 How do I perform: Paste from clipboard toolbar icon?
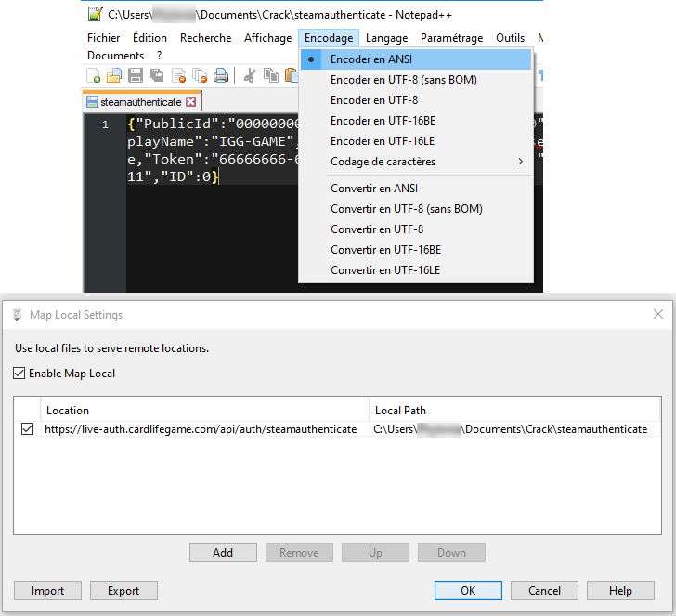point(292,75)
